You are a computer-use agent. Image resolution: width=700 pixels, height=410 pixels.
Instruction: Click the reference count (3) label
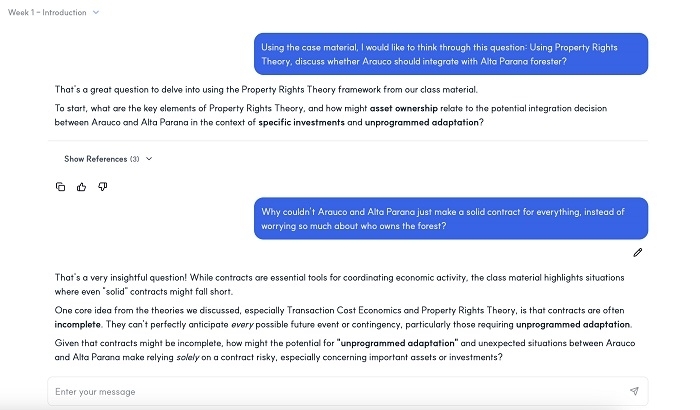pos(135,159)
